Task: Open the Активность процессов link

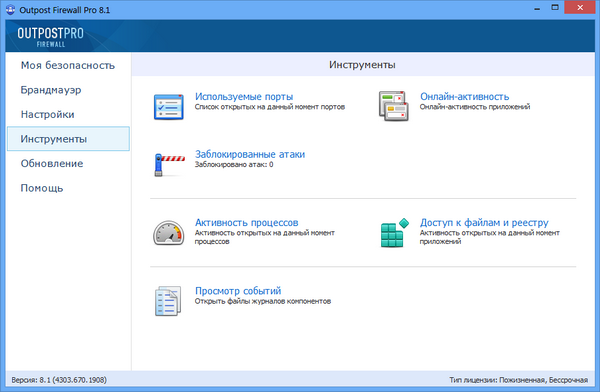Action: 246,222
